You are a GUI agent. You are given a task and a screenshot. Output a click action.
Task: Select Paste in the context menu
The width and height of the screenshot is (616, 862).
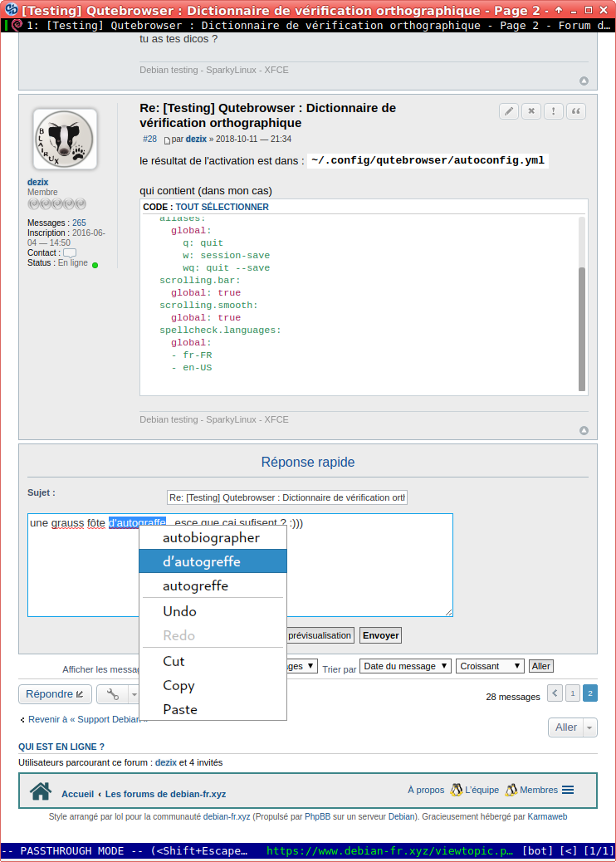[213, 710]
